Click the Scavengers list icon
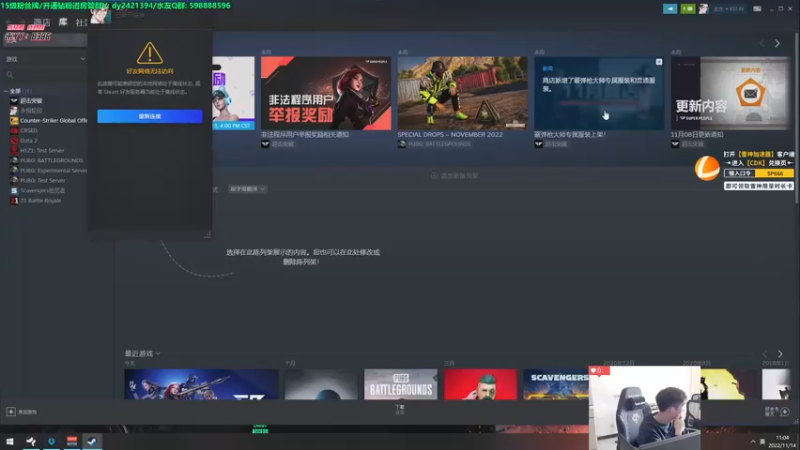 click(x=14, y=190)
